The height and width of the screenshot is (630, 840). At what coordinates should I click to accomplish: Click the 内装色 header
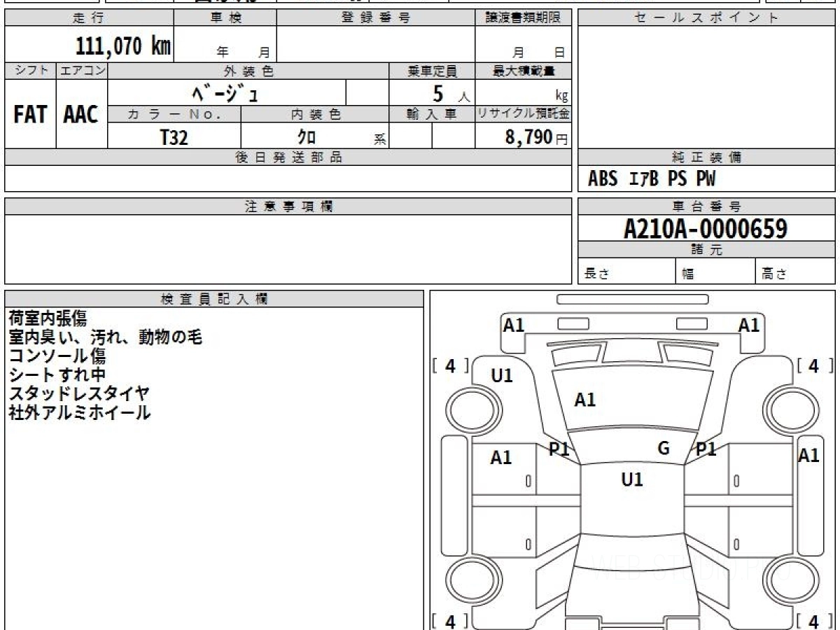pyautogui.click(x=315, y=115)
